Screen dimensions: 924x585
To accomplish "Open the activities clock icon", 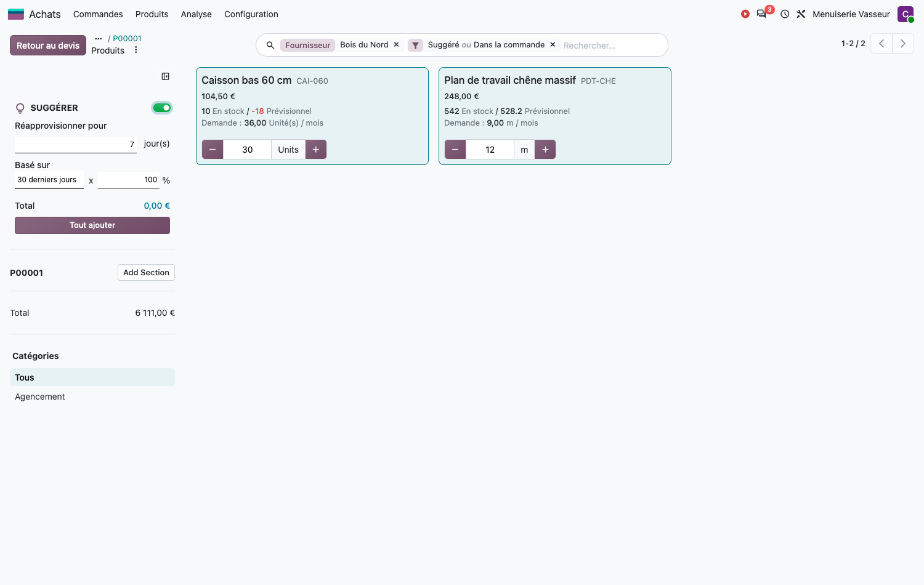I will [x=785, y=14].
